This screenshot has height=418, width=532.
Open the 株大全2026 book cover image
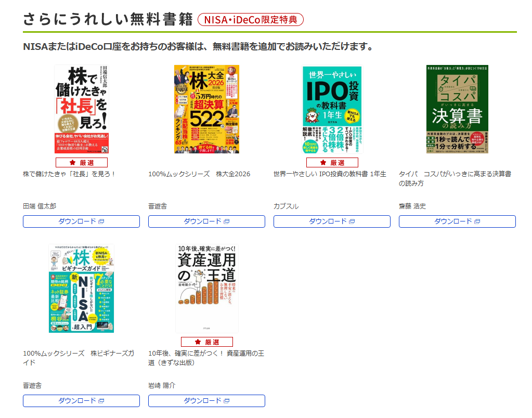pos(206,109)
